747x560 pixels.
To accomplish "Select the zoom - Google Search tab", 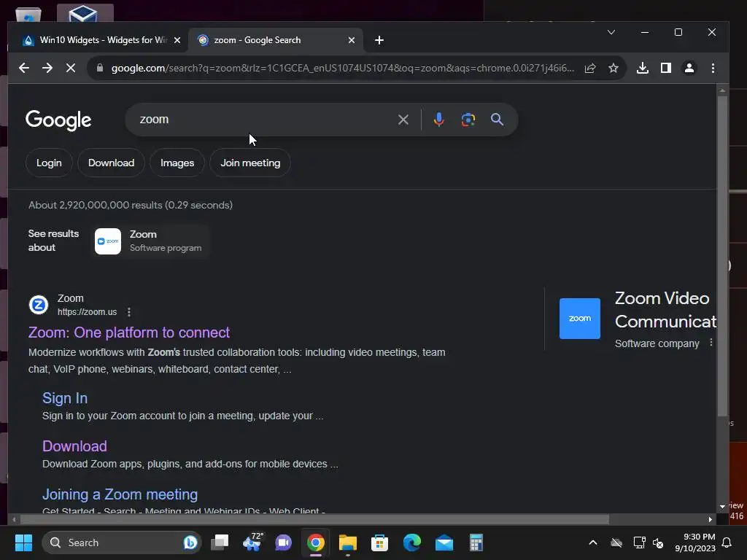I will 276,41.
